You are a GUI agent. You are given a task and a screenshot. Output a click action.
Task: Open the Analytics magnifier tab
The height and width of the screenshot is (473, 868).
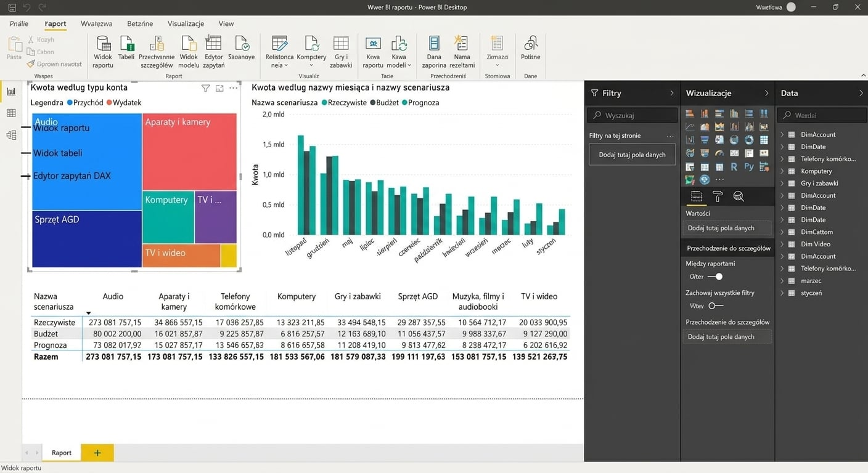[x=739, y=196]
